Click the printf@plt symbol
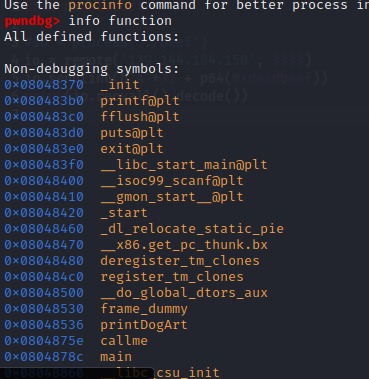The image size is (369, 379). [x=140, y=101]
